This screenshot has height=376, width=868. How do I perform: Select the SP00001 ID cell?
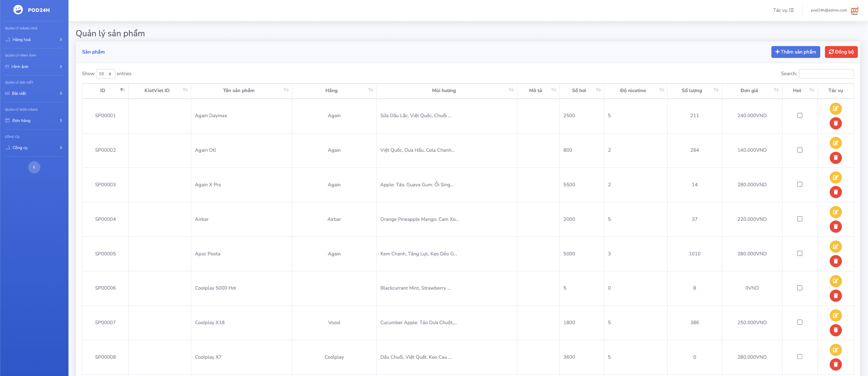coord(105,116)
